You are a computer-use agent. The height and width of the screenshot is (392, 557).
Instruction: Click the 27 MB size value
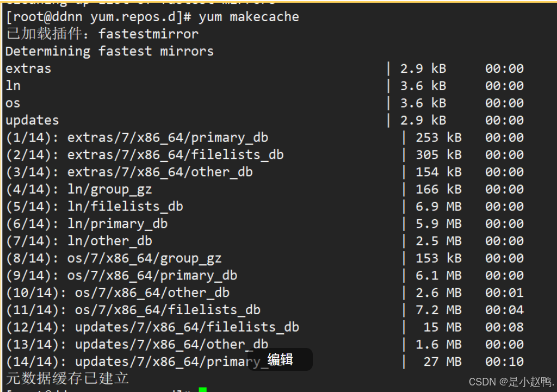tap(442, 362)
